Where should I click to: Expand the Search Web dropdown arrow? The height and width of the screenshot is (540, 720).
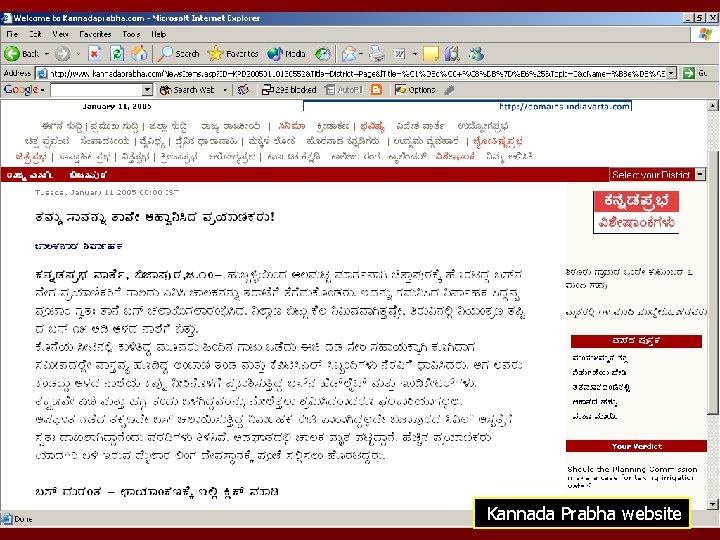coord(225,90)
